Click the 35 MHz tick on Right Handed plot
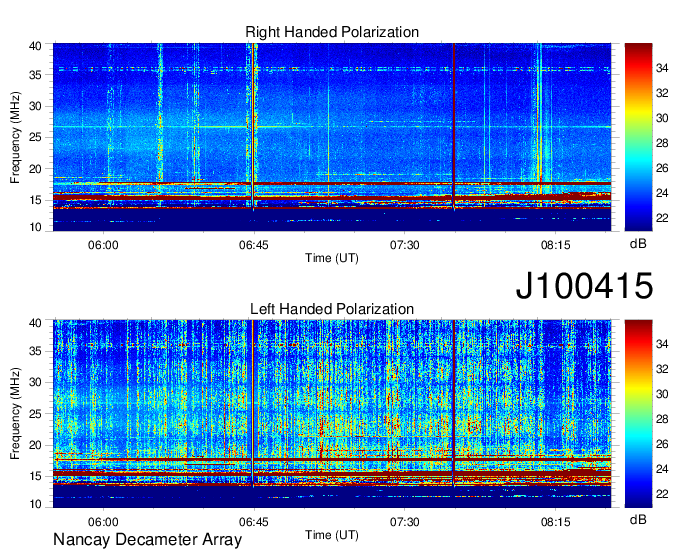This screenshot has height=552, width=680. [x=35, y=75]
